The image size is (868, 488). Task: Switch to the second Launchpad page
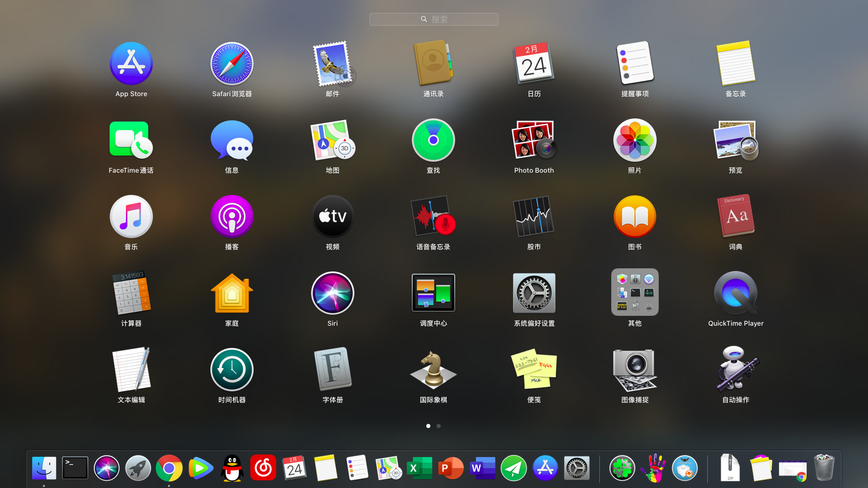pyautogui.click(x=438, y=426)
